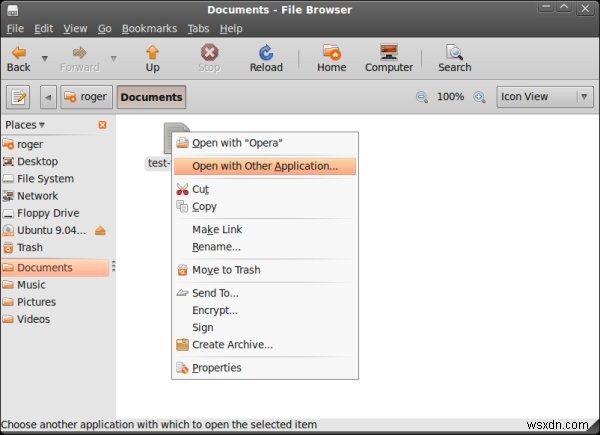Open Network in Places sidebar

55,196
